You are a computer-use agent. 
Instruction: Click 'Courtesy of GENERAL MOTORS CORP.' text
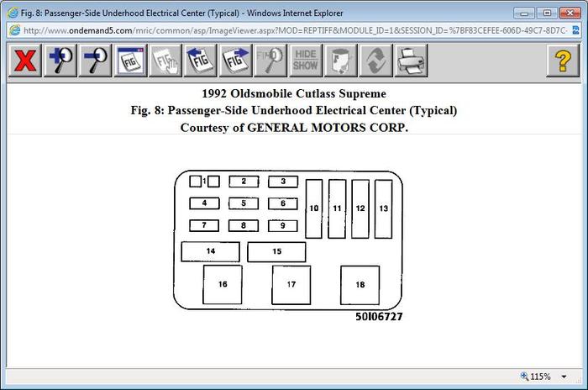(294, 128)
